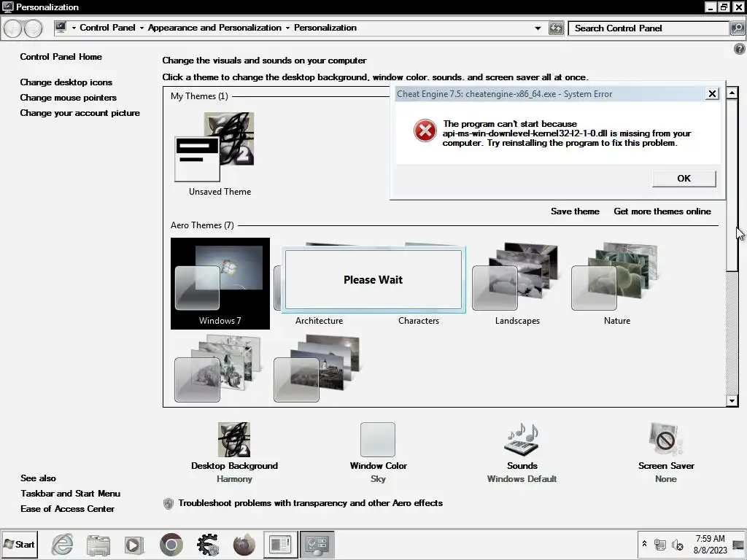Expand the address bar history dropdown
The image size is (747, 560).
pyautogui.click(x=538, y=28)
